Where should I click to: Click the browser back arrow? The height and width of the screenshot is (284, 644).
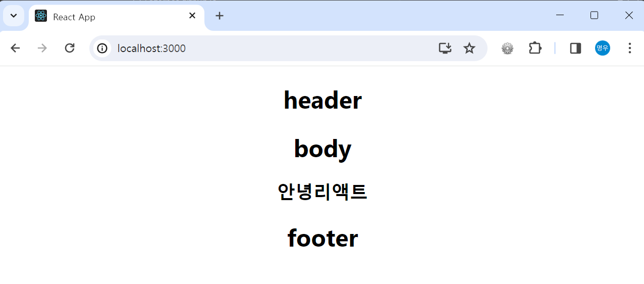(15, 48)
